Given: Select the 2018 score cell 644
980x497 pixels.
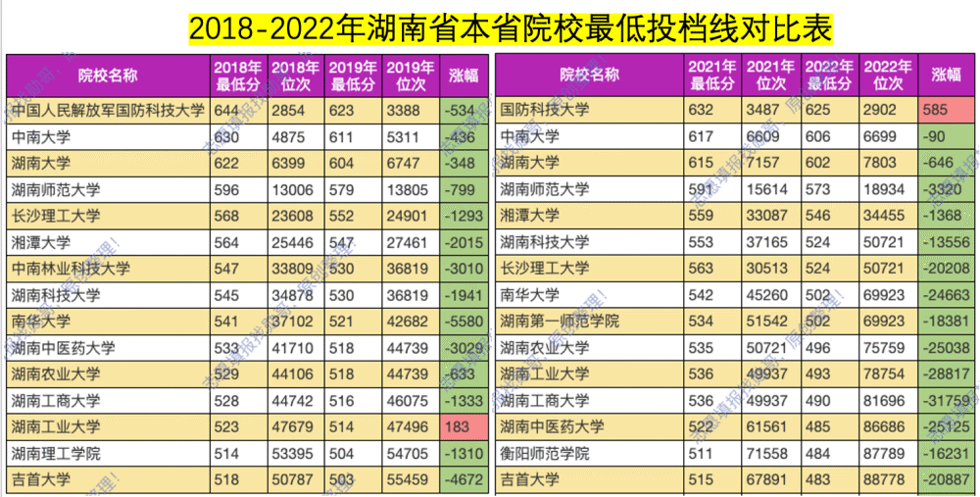Looking at the screenshot, I should coord(238,111).
